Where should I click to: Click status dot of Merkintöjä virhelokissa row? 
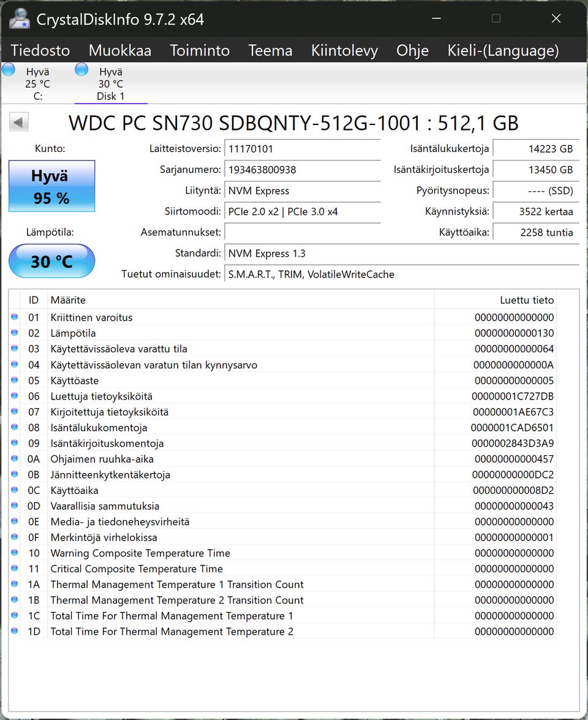(x=15, y=537)
